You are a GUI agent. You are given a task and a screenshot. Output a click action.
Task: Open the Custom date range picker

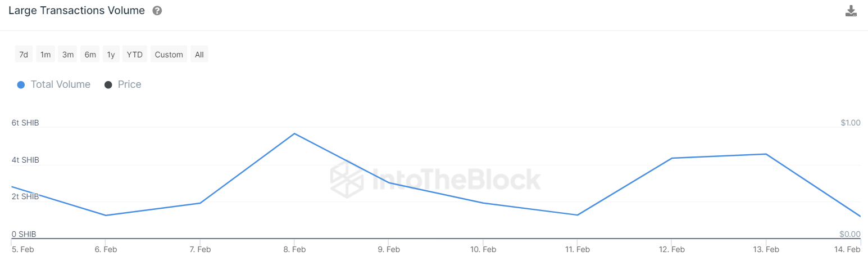(x=169, y=55)
